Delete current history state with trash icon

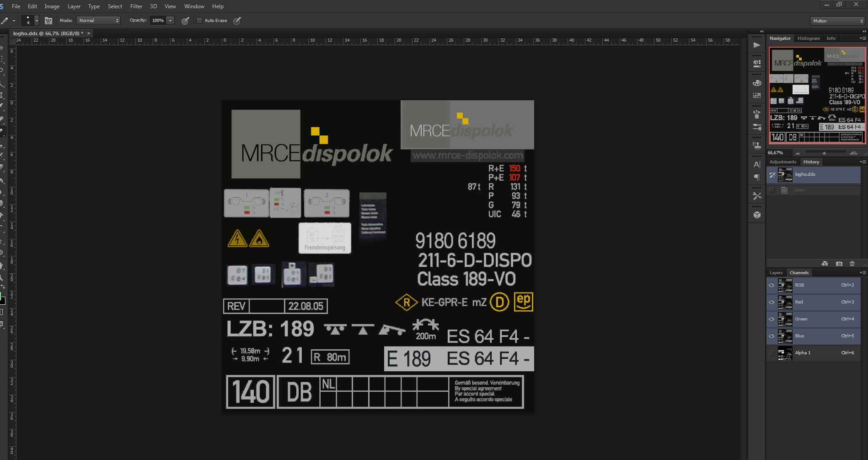click(x=852, y=264)
